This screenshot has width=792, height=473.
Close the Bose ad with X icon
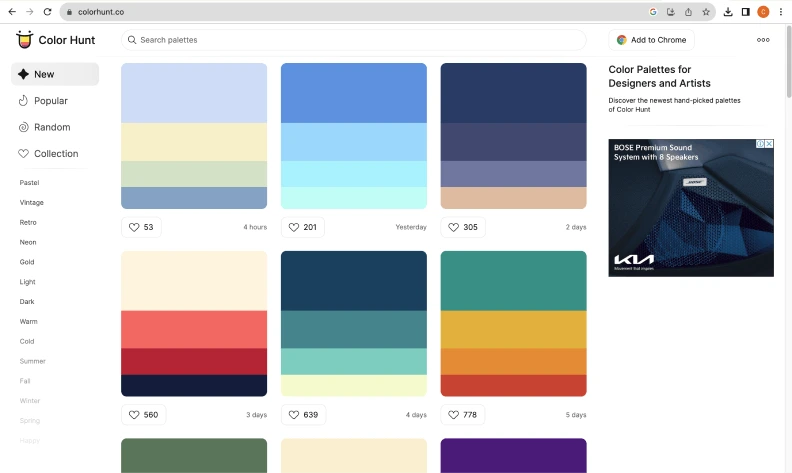pos(769,144)
